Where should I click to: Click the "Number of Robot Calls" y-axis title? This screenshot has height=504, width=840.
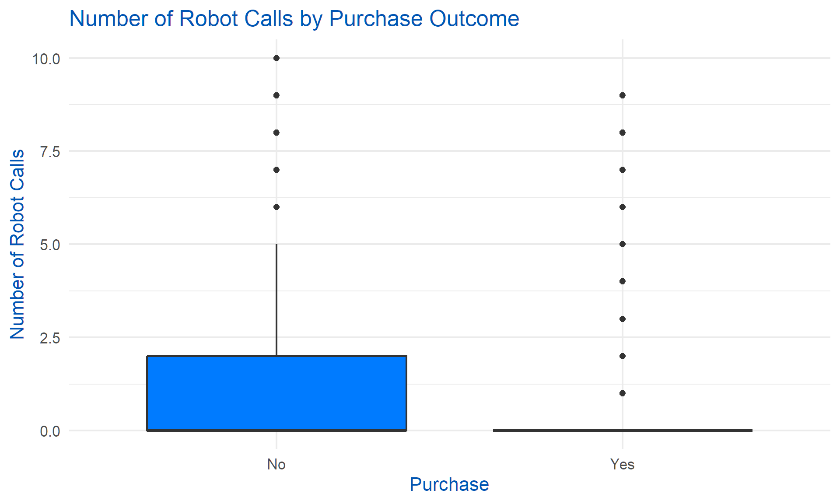point(17,244)
